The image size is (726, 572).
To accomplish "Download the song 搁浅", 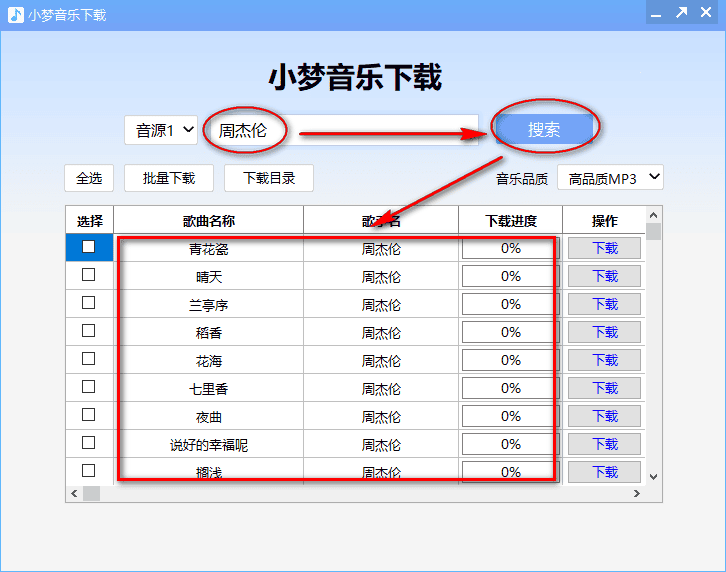I will click(605, 472).
